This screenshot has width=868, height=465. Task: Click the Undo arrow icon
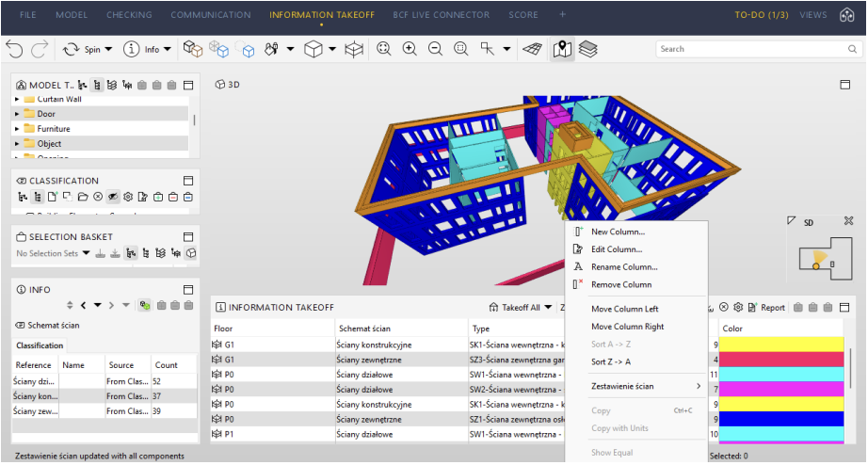[x=14, y=49]
